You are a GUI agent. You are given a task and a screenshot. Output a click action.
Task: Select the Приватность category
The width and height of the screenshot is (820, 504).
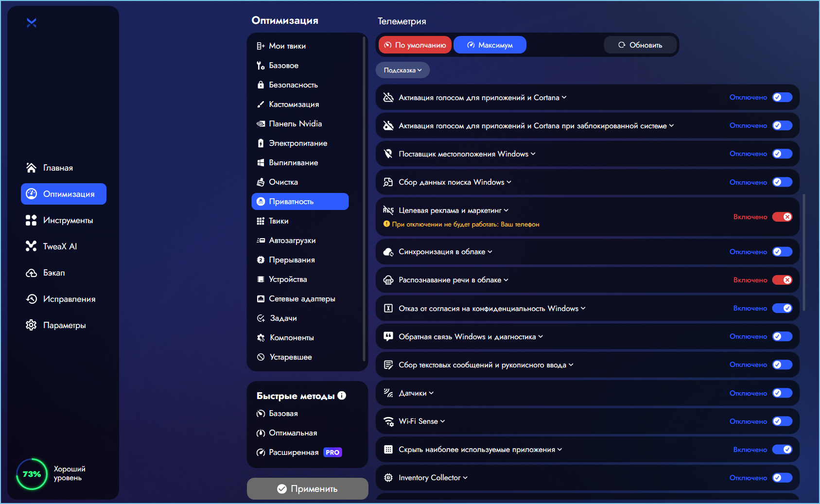pyautogui.click(x=300, y=201)
